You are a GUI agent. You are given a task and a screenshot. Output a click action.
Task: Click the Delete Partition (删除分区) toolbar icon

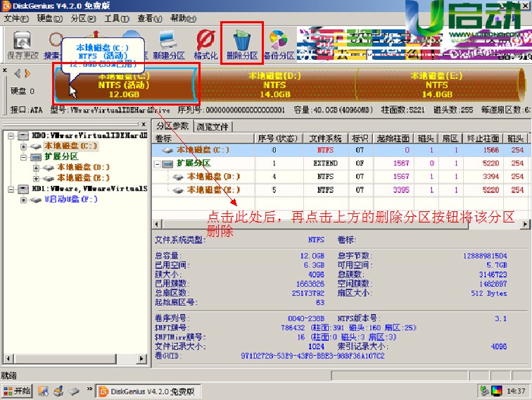point(242,45)
